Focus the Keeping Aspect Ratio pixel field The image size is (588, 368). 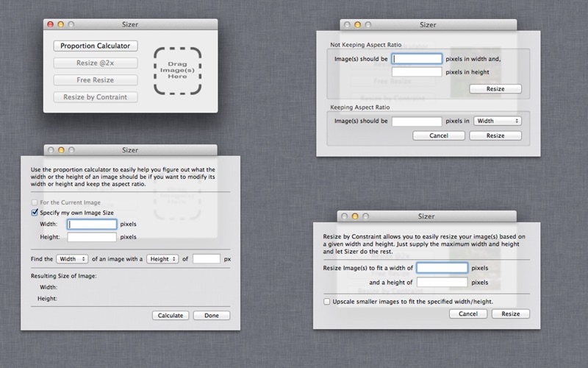tap(417, 121)
